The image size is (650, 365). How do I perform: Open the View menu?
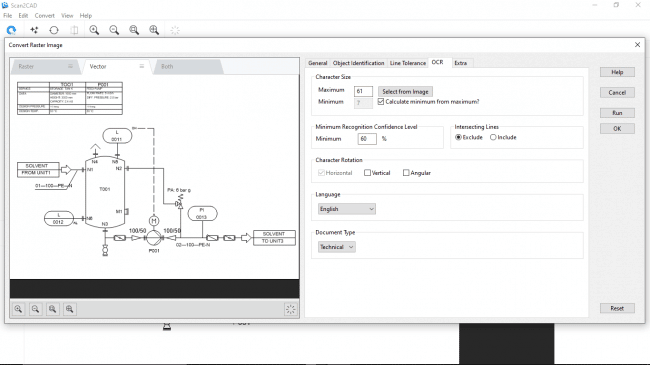click(67, 16)
